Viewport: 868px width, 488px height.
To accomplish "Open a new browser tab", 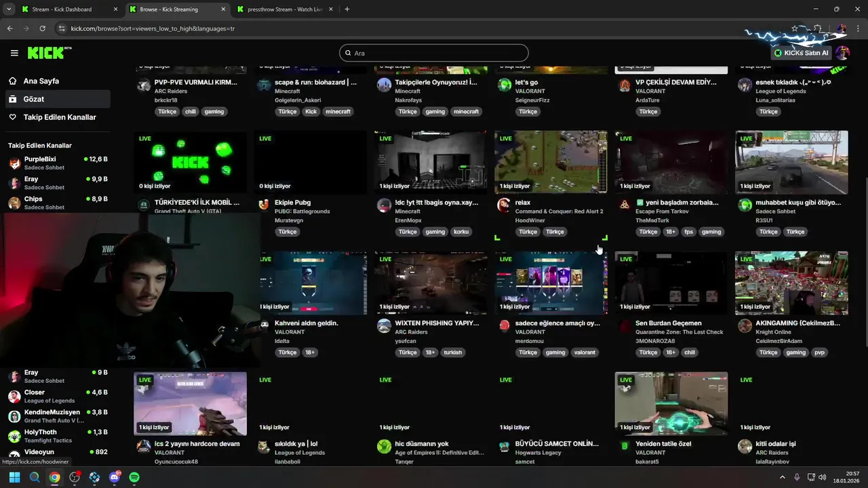I will pyautogui.click(x=347, y=9).
